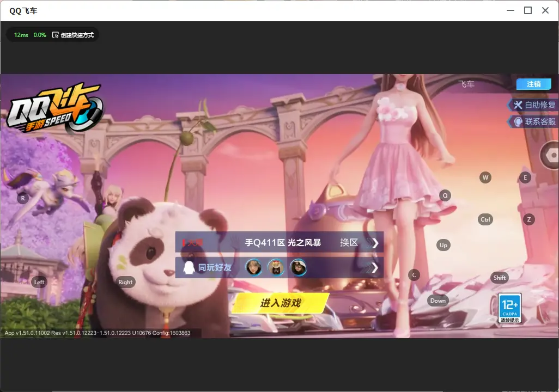559x392 pixels.
Task: Click the W key mapping overlay
Action: click(x=485, y=177)
